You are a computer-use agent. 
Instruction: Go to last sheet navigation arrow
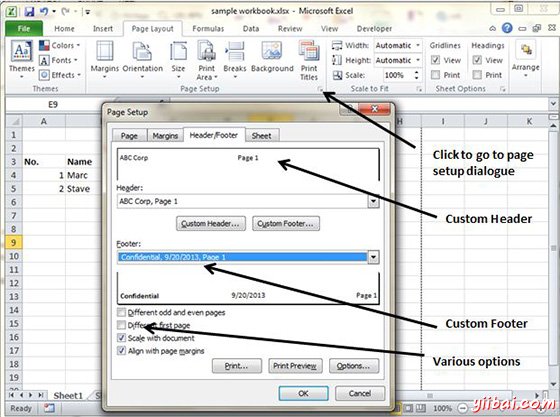click(41, 395)
